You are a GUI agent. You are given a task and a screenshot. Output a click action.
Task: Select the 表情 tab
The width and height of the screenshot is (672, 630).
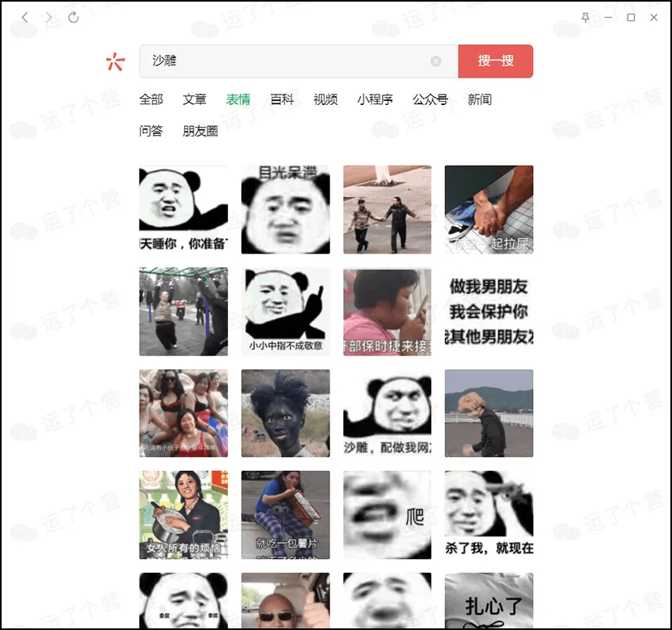point(238,99)
